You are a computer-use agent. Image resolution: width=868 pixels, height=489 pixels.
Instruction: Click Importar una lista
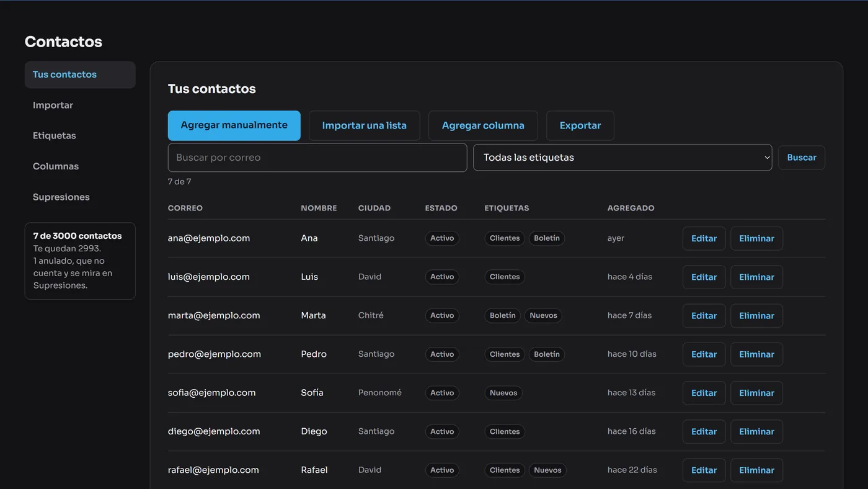[x=365, y=125]
